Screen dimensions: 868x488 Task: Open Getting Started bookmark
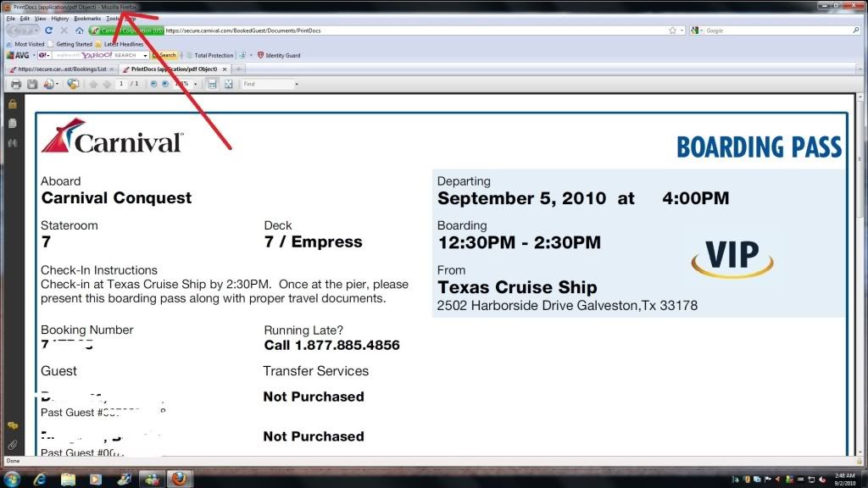(70, 44)
